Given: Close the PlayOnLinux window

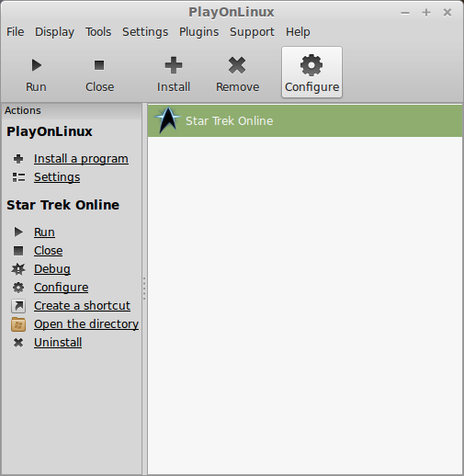Looking at the screenshot, I should click(x=447, y=13).
